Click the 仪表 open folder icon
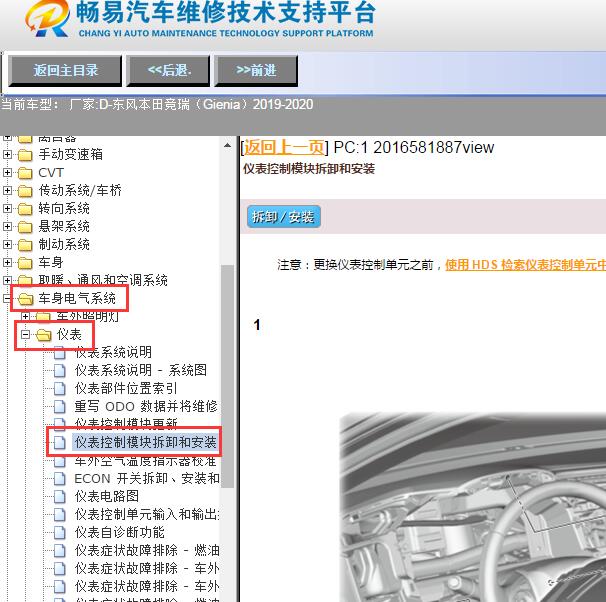The height and width of the screenshot is (602, 606). click(x=44, y=335)
